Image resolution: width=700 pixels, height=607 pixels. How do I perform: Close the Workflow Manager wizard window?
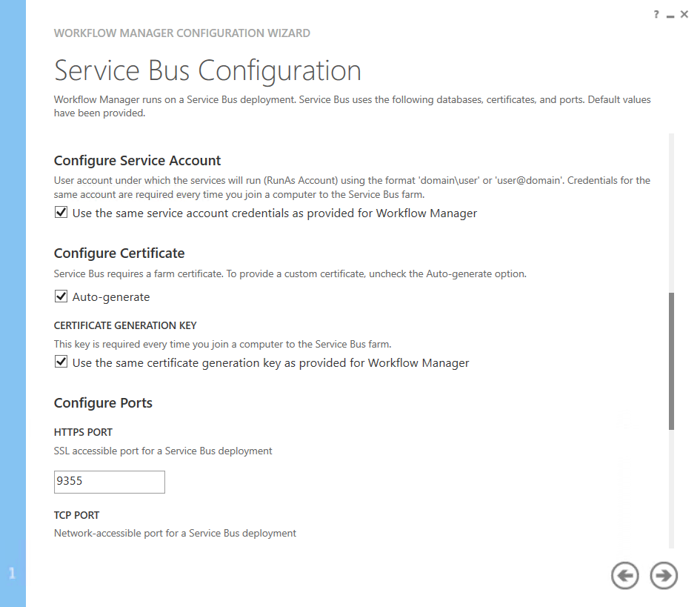pos(684,15)
